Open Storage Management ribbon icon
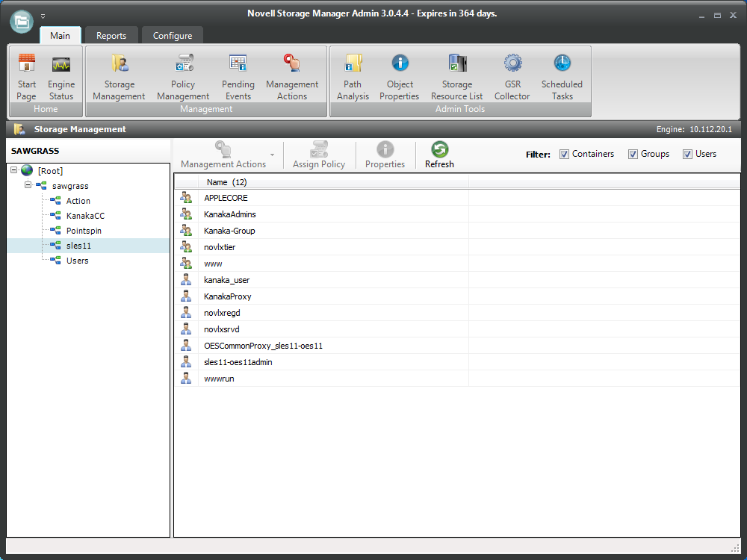 tap(119, 77)
